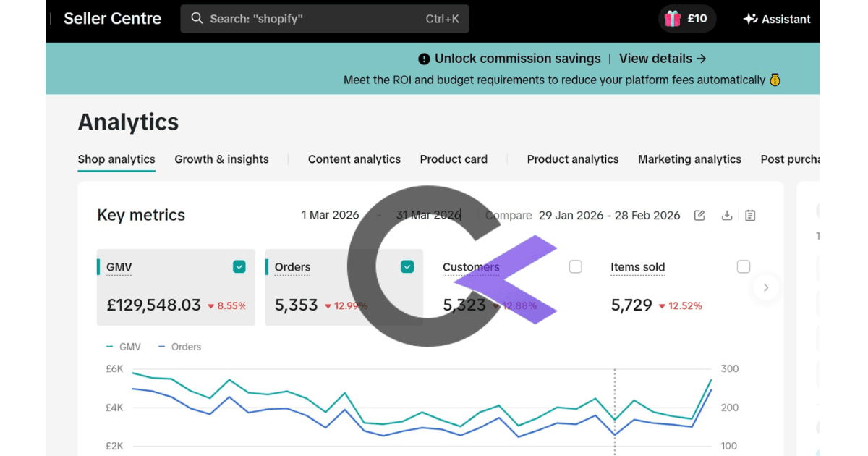
Task: Uncheck the Orders metric checkbox
Action: click(407, 267)
